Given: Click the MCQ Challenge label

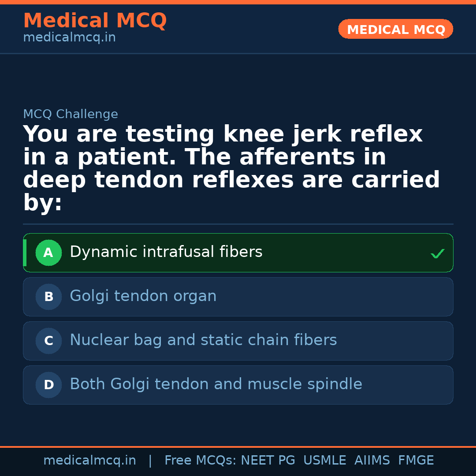Looking at the screenshot, I should point(71,115).
